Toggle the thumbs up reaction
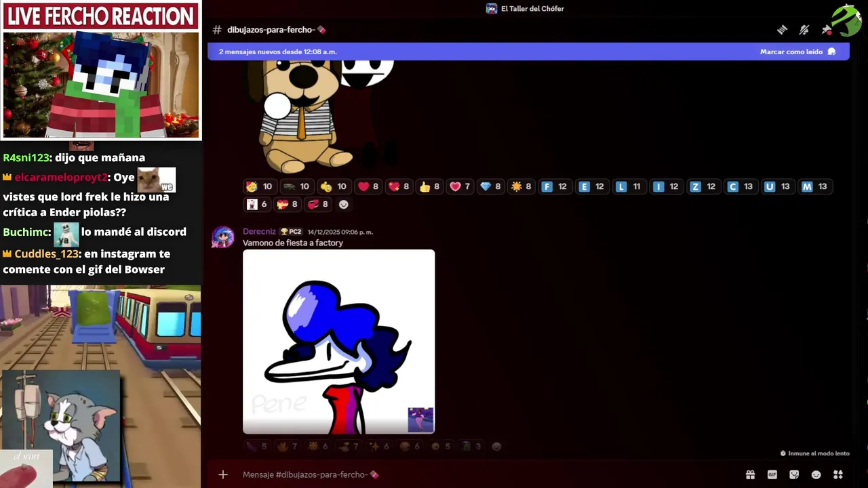 point(429,186)
